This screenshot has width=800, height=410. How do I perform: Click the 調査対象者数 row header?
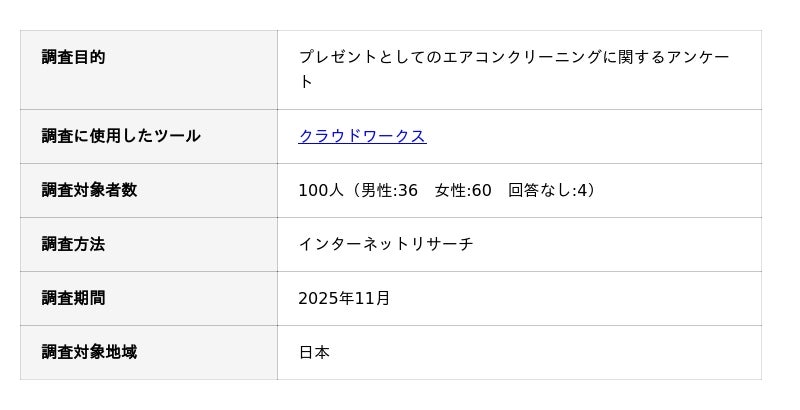tap(89, 190)
